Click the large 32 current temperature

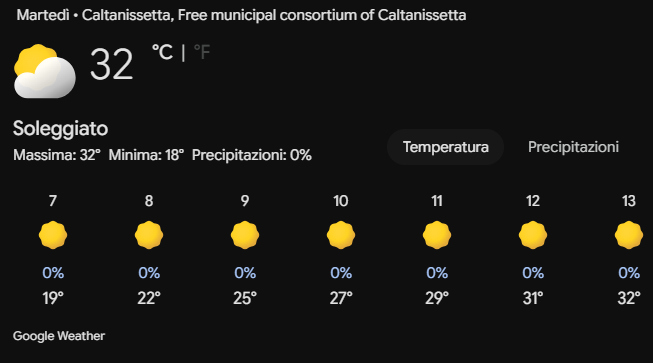click(112, 64)
